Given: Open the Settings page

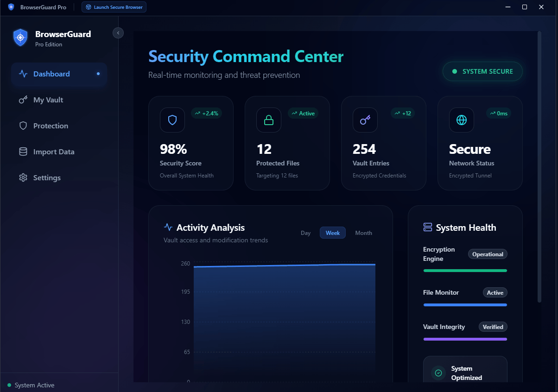Looking at the screenshot, I should (x=47, y=178).
